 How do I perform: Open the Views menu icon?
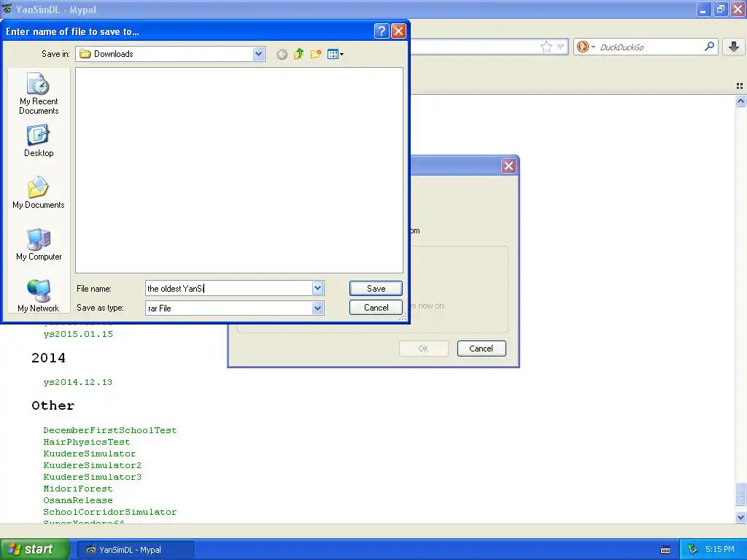(x=336, y=54)
